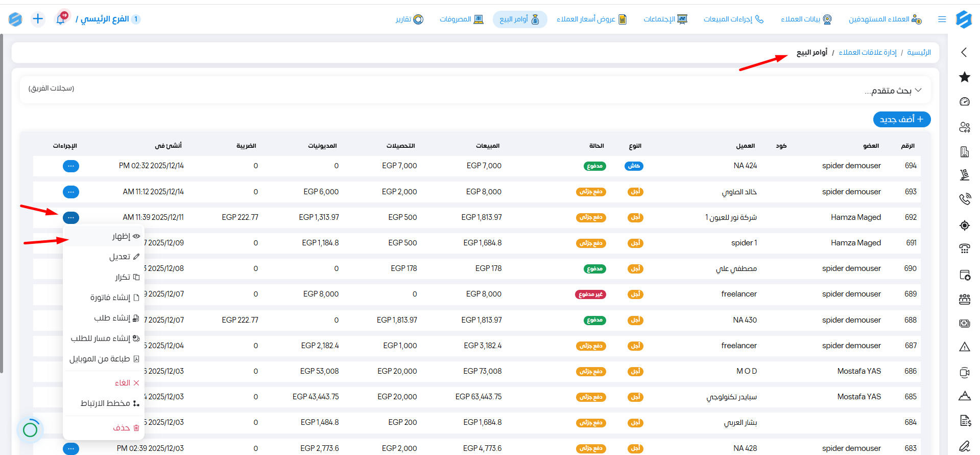This screenshot has width=980, height=455.
Task: Click the phone calls sidebar icon
Action: 964,199
